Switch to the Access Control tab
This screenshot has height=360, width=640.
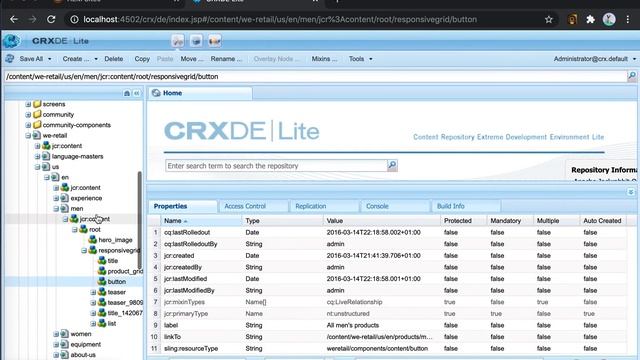point(253,206)
